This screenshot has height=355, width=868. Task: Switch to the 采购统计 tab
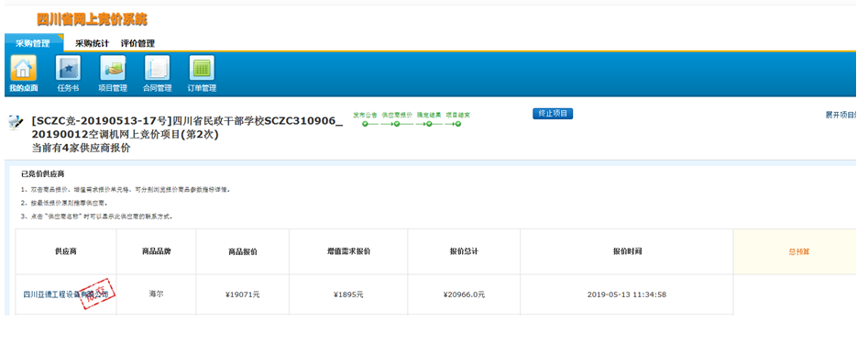(92, 43)
